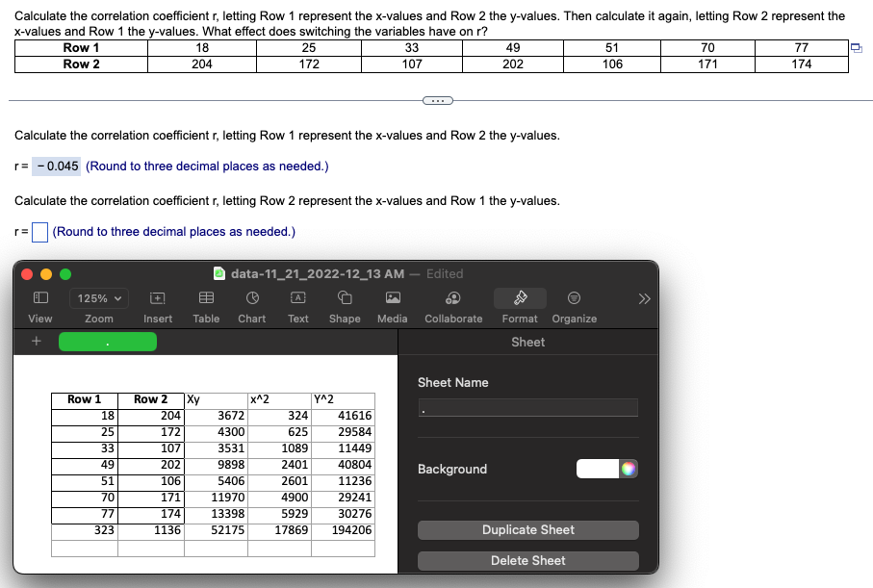
Task: Click the document file icon in title bar
Action: click(219, 273)
